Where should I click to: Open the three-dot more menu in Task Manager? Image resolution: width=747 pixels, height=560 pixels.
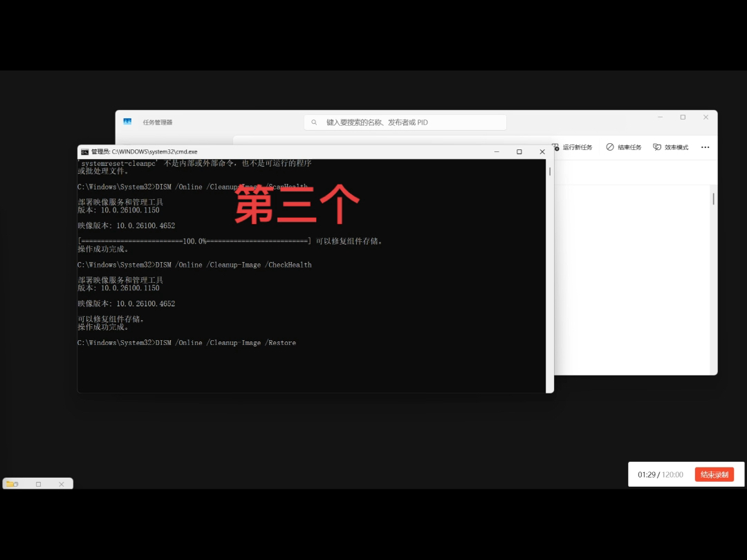pyautogui.click(x=705, y=147)
